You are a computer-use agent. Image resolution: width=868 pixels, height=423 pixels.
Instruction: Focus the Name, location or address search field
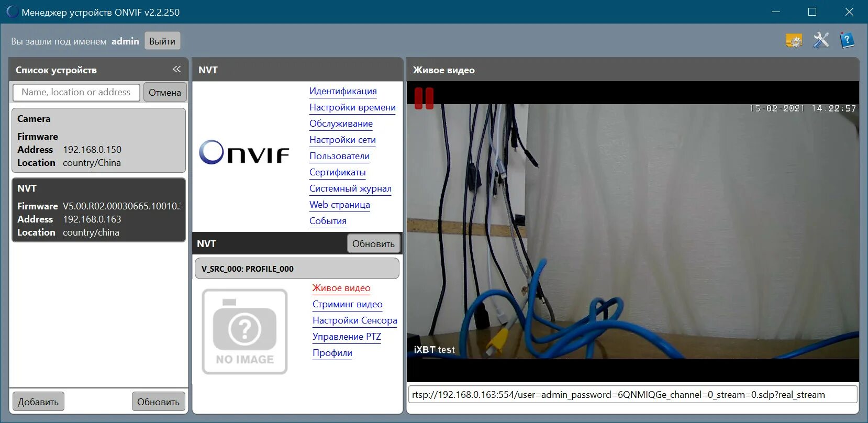(x=76, y=92)
